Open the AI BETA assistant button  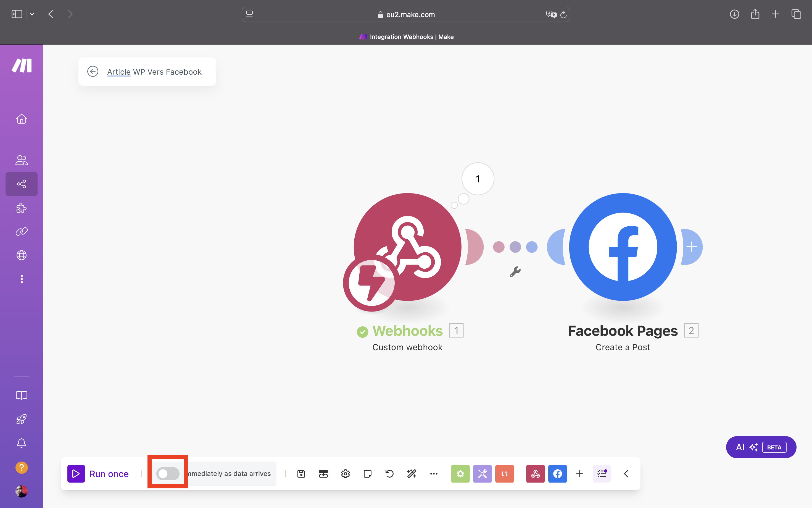click(x=761, y=447)
